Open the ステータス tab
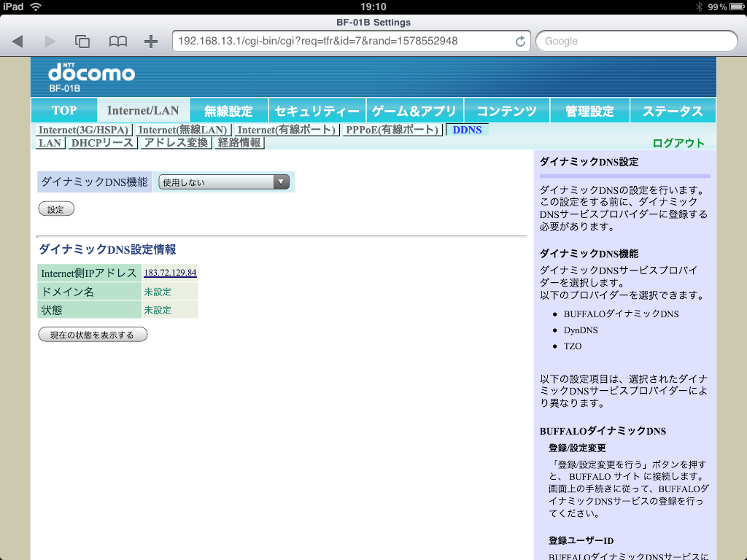The width and height of the screenshot is (747, 560). [x=673, y=111]
